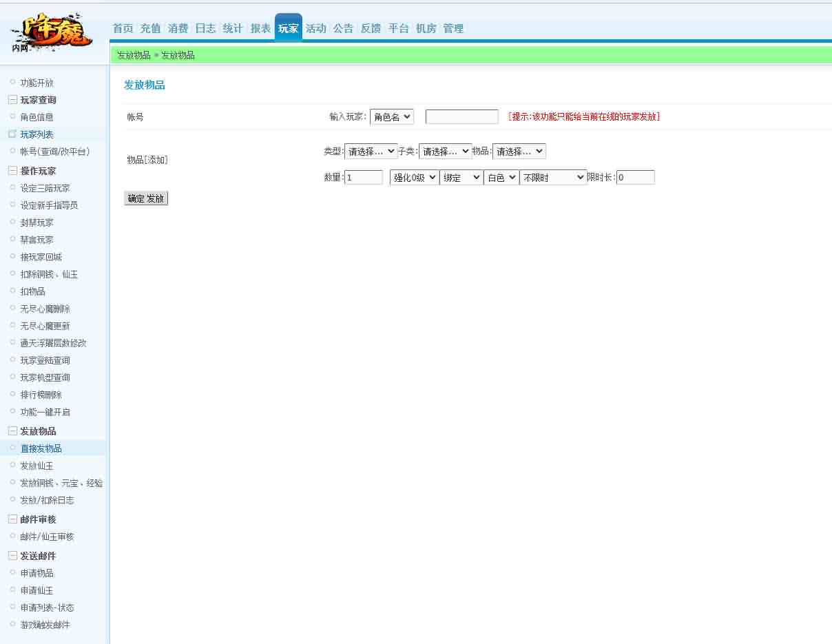Viewport: 832px width, 644px height.
Task: Open the 物品 请选择 dropdown
Action: [519, 151]
